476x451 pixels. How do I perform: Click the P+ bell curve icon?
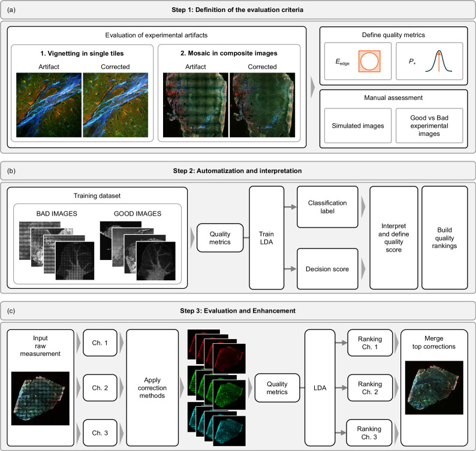coord(438,61)
